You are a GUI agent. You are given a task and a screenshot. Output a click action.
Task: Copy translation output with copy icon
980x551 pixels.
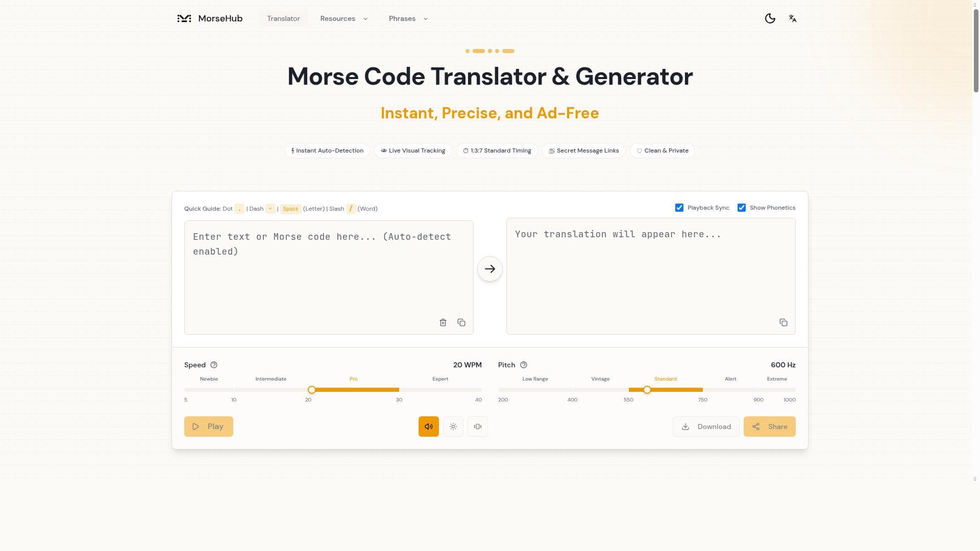click(x=783, y=322)
